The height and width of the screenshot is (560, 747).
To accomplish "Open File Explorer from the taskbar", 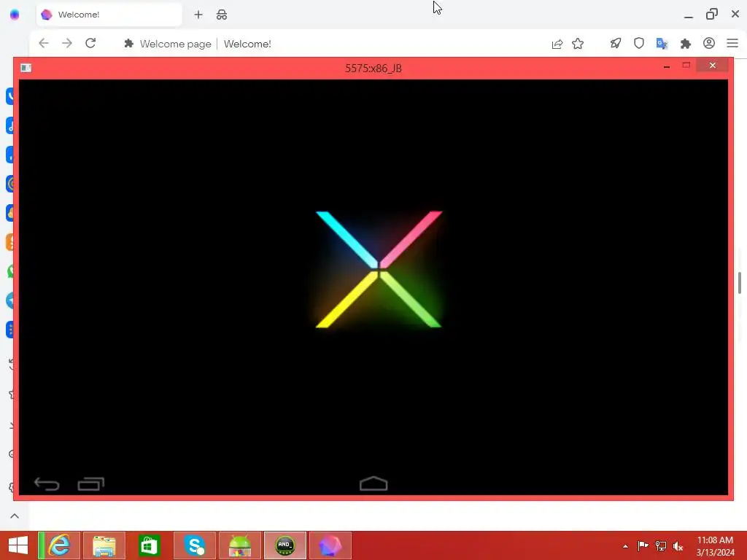I will (104, 545).
